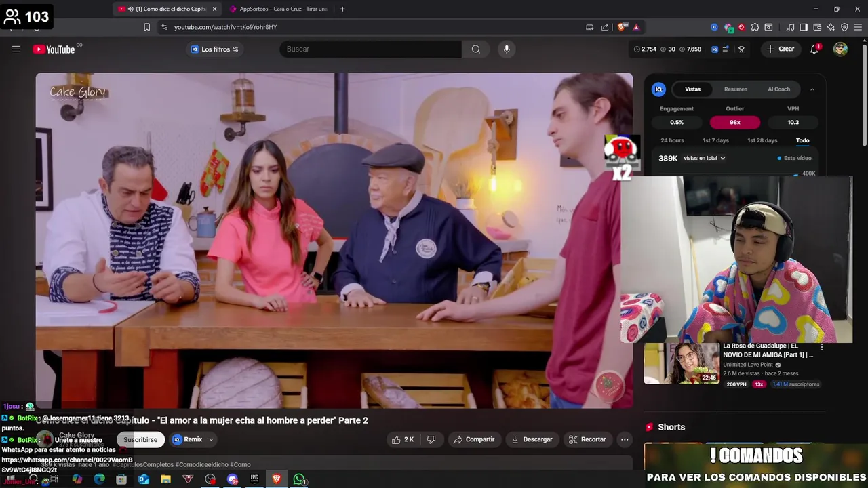Image resolution: width=868 pixels, height=488 pixels.
Task: Open a new browser tab
Action: 342,9
